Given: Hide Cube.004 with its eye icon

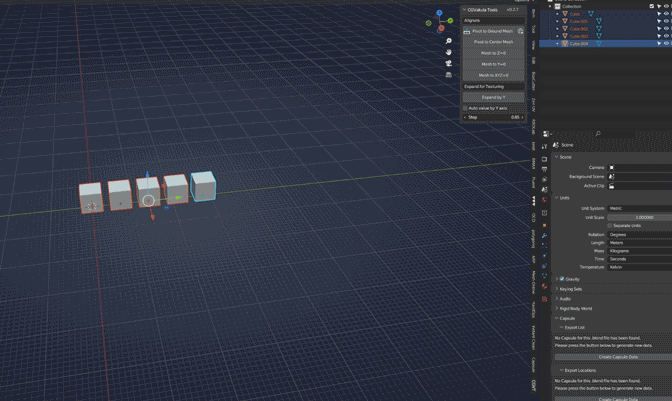Looking at the screenshot, I should pyautogui.click(x=666, y=43).
